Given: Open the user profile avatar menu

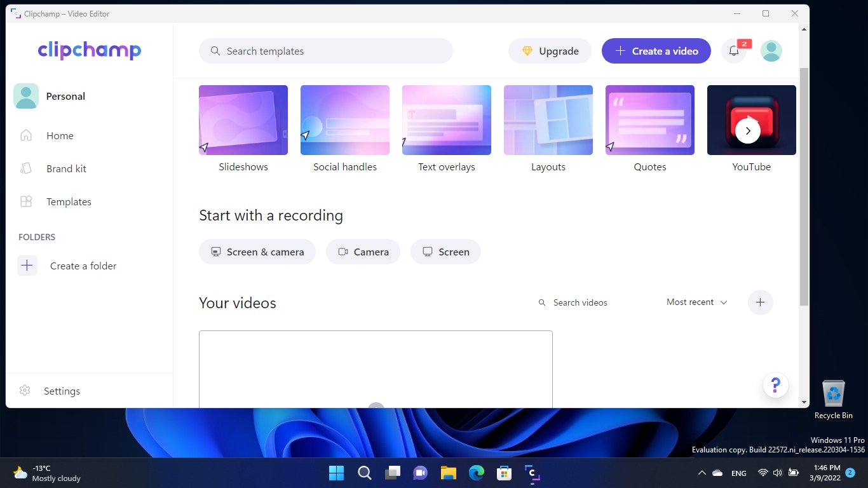Looking at the screenshot, I should click(x=771, y=51).
